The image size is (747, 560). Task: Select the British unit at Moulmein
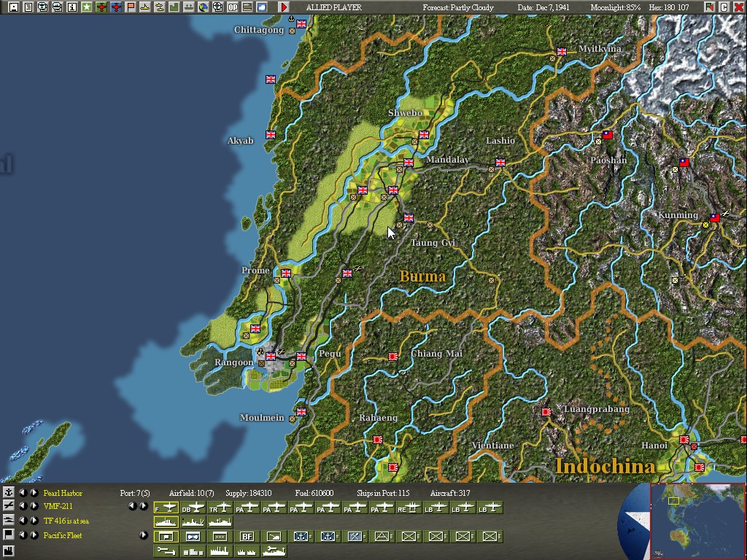pyautogui.click(x=301, y=411)
